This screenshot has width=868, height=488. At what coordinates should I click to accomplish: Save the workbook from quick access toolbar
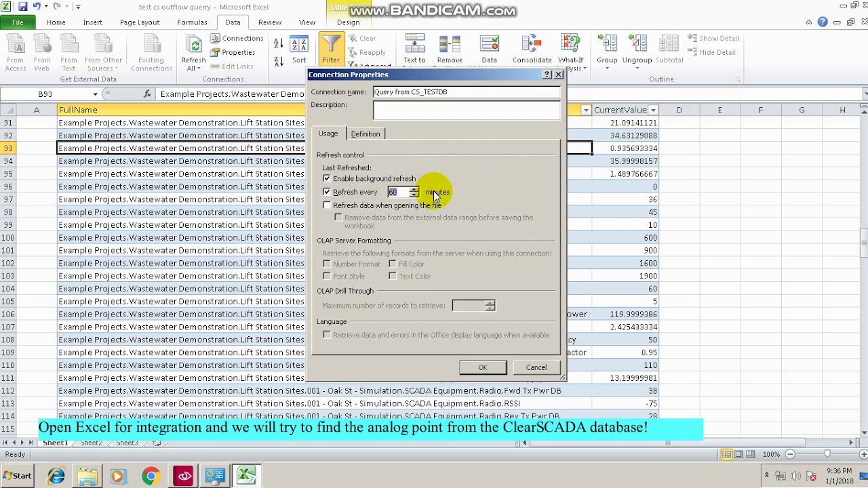click(22, 7)
